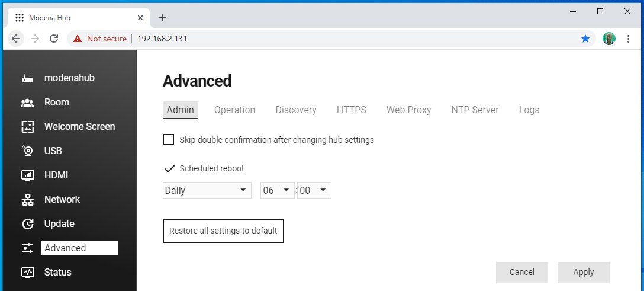Click Restore all settings to default

click(223, 231)
